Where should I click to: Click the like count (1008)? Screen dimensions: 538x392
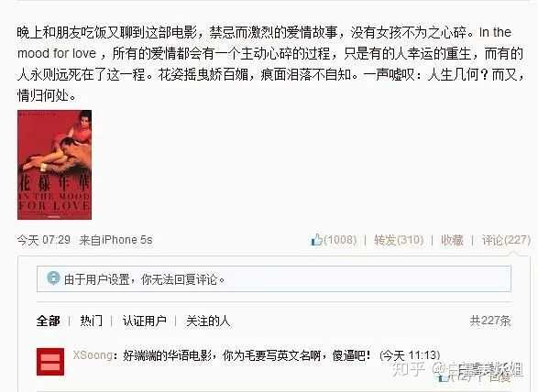pos(340,239)
